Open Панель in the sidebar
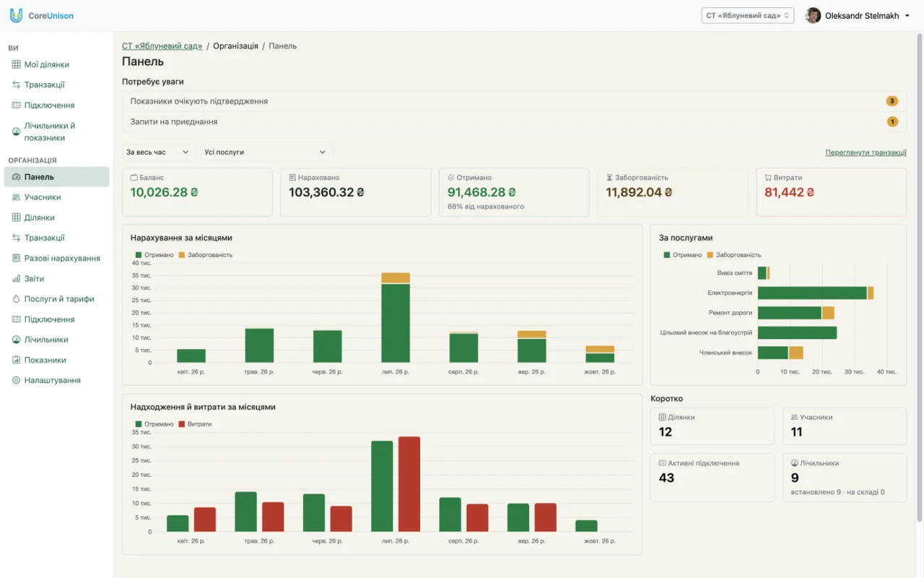Image resolution: width=924 pixels, height=578 pixels. (x=56, y=177)
